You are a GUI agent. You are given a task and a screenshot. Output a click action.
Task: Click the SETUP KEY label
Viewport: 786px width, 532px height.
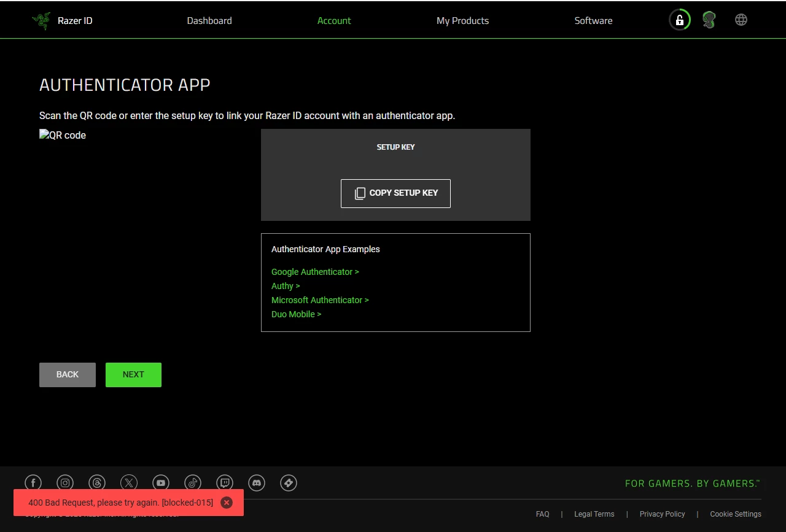click(395, 147)
